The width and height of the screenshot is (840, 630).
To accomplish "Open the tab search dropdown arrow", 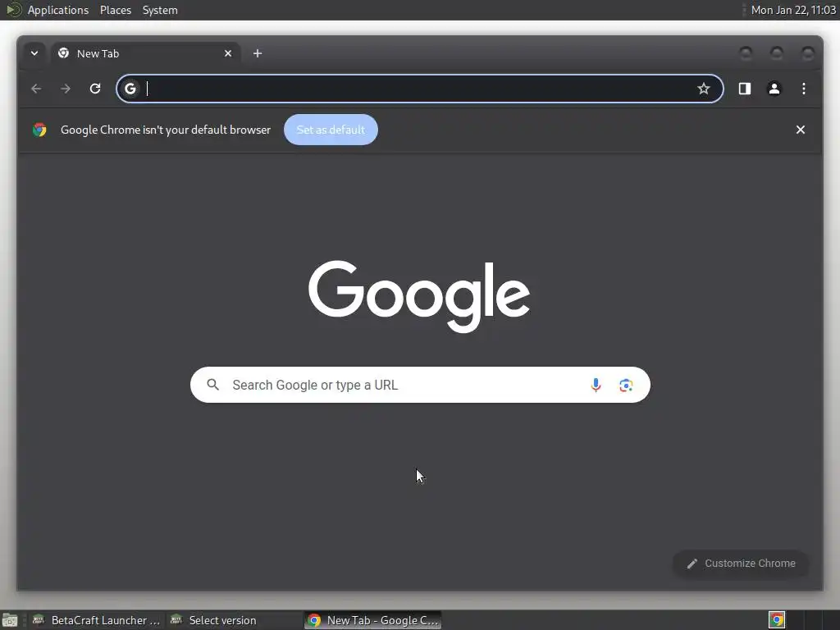I will pyautogui.click(x=34, y=53).
